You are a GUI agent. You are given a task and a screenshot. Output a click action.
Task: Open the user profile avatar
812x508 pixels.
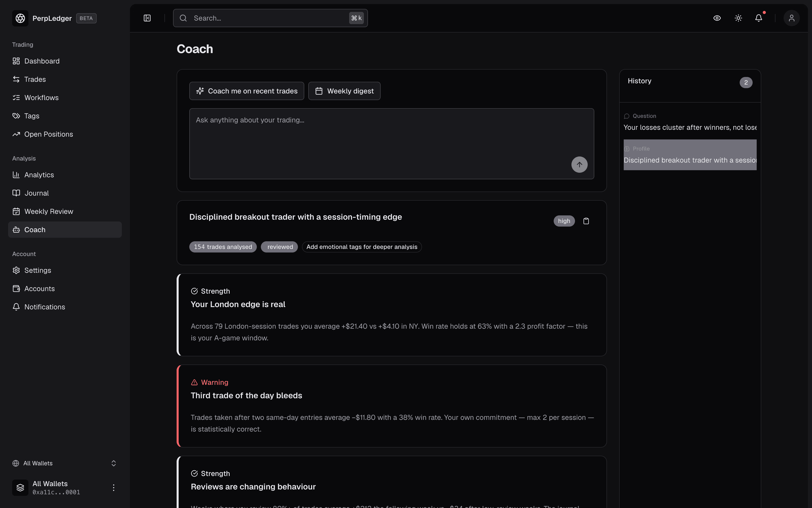click(791, 18)
